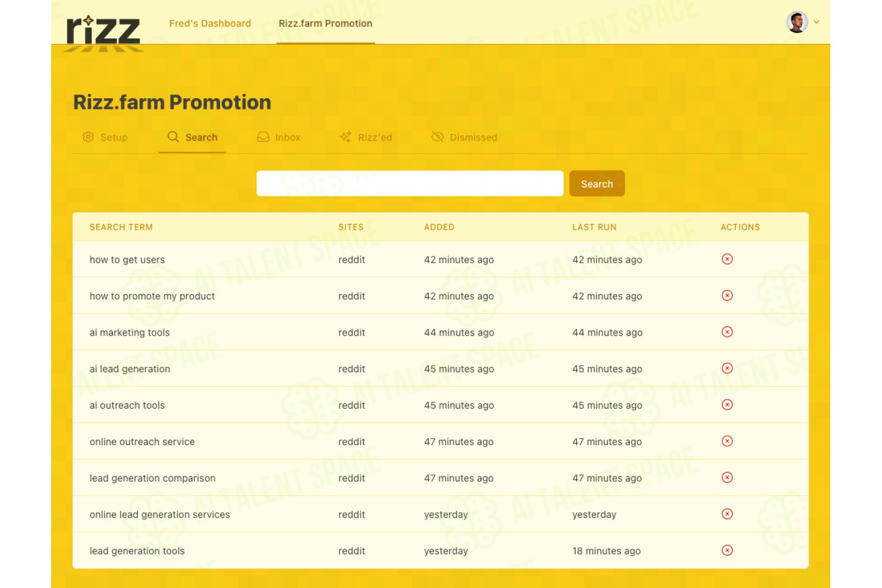Click the Rizz.farm Promotion page heading
The width and height of the screenshot is (882, 588).
pyautogui.click(x=172, y=102)
